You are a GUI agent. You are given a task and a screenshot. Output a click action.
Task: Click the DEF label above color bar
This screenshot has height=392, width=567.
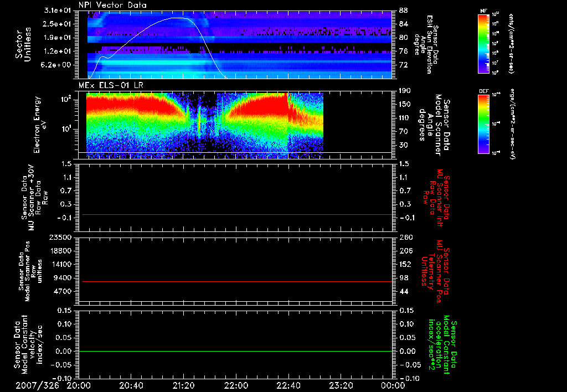[x=483, y=91]
